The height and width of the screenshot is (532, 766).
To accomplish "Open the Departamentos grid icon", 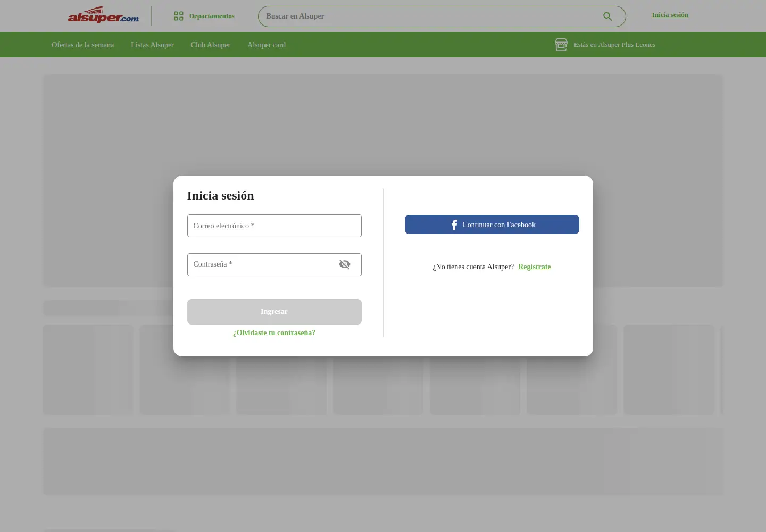I will [179, 16].
